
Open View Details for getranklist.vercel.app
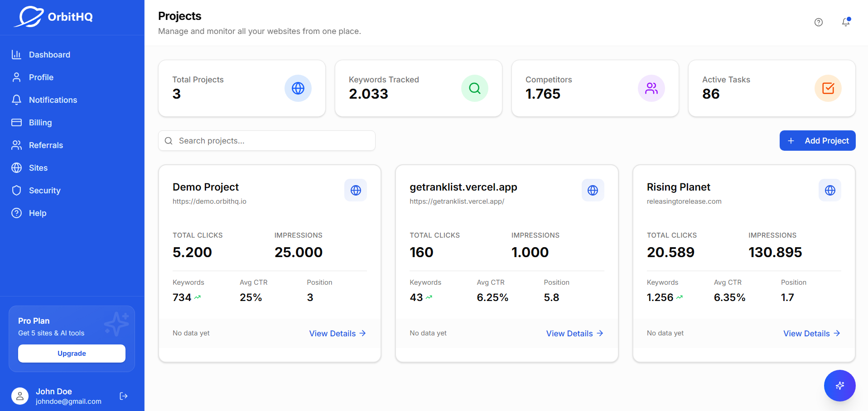coord(574,333)
